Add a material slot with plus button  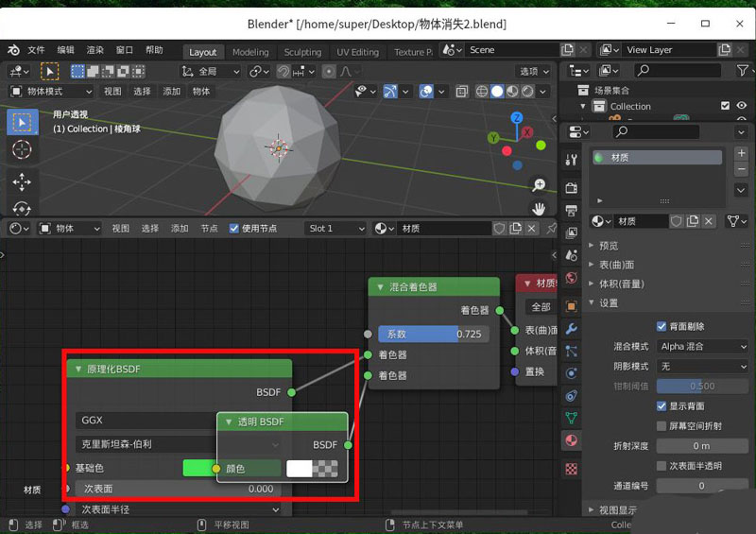741,153
